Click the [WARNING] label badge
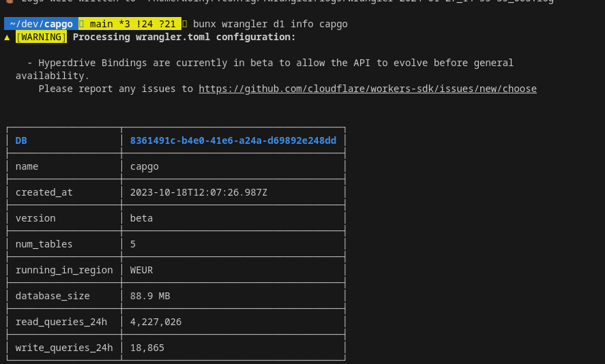 point(41,37)
